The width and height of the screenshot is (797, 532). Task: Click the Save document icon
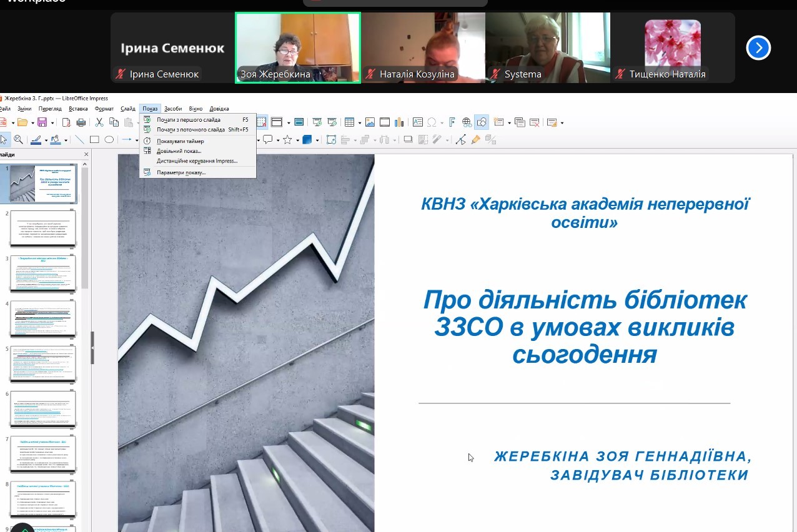point(42,122)
